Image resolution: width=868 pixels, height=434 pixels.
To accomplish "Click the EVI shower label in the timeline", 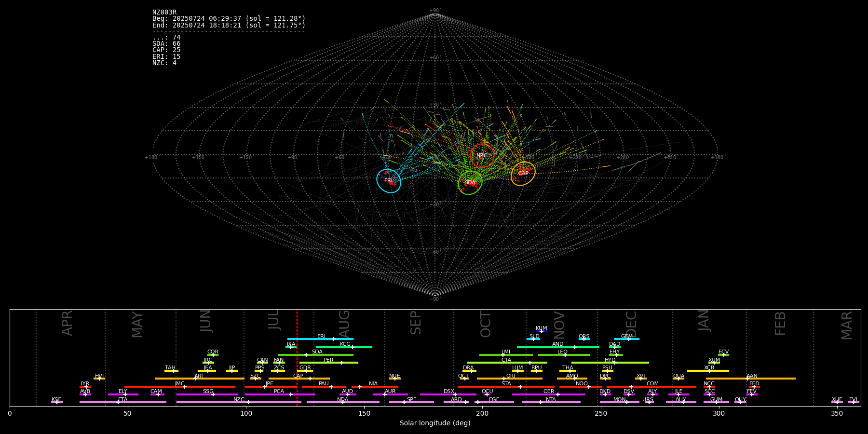I will [853, 400].
